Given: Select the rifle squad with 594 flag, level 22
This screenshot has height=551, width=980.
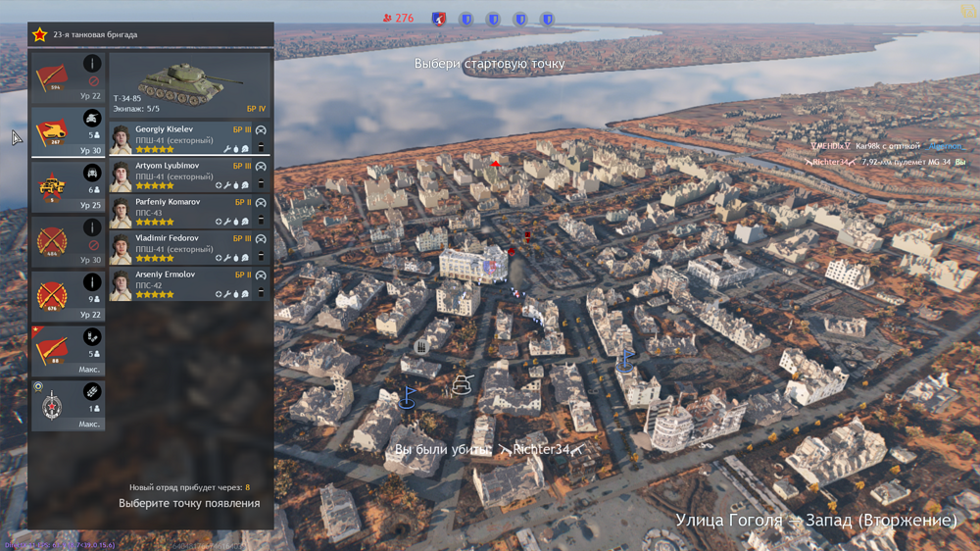Looking at the screenshot, I should pyautogui.click(x=69, y=78).
